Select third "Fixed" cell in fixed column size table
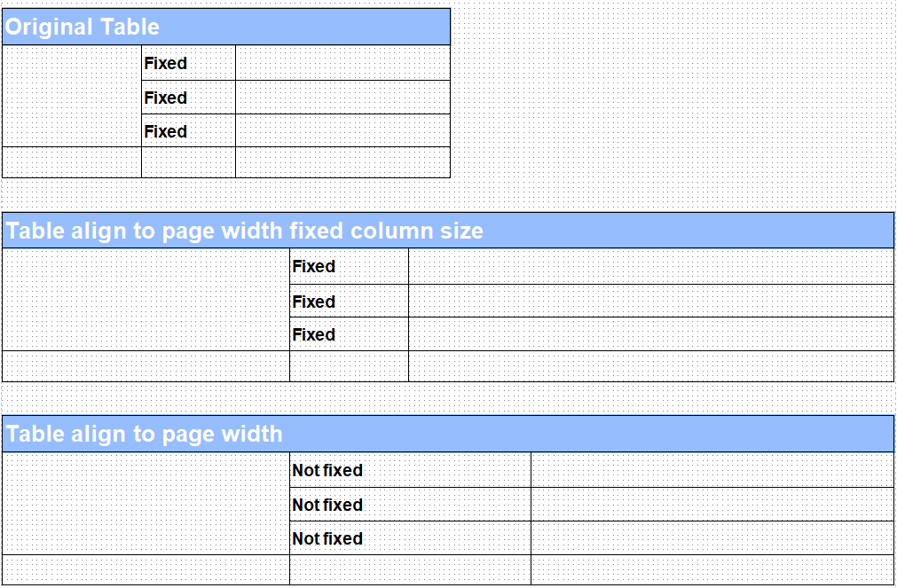 (x=349, y=334)
